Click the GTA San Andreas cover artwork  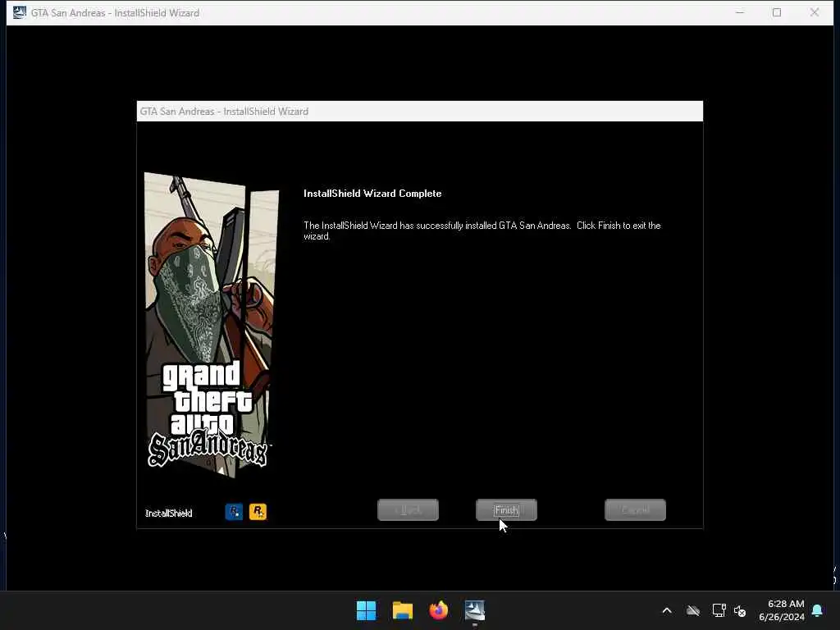(212, 325)
